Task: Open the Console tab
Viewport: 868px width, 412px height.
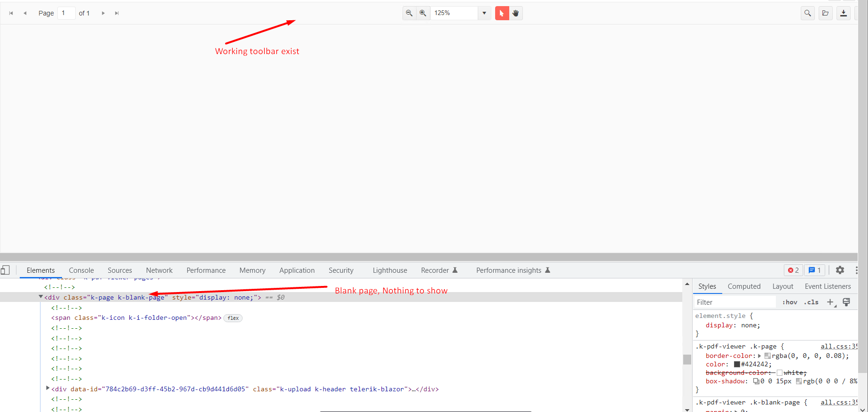Action: click(x=81, y=270)
